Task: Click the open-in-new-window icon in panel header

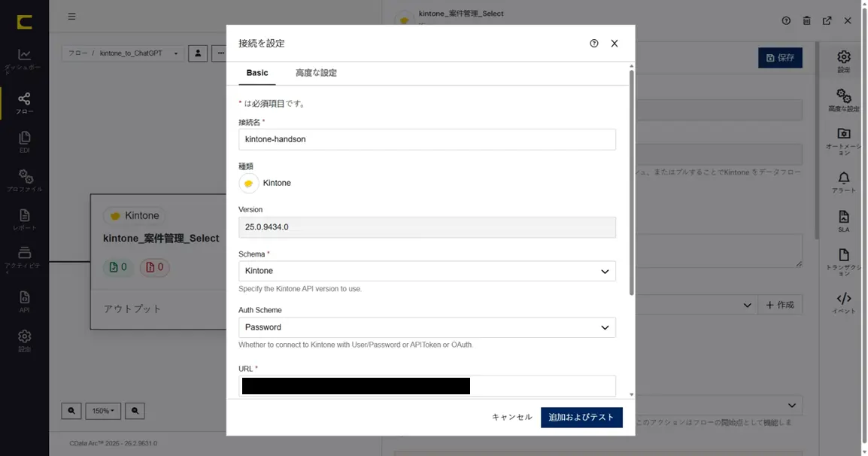Action: (x=827, y=20)
